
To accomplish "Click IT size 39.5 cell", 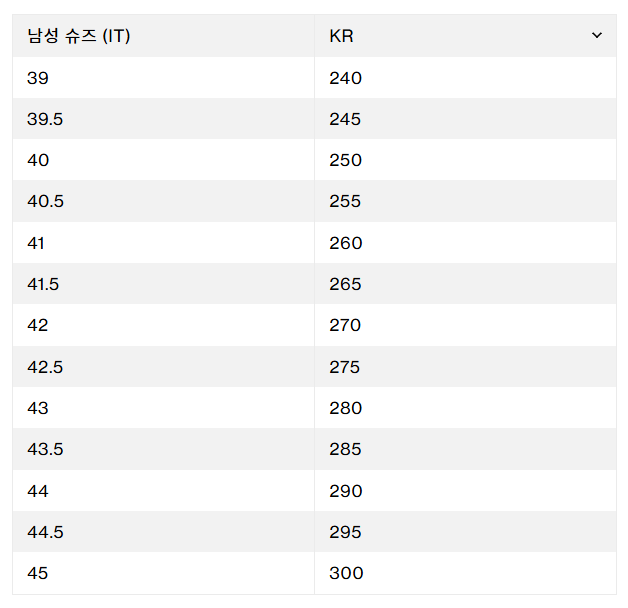I will [x=44, y=119].
